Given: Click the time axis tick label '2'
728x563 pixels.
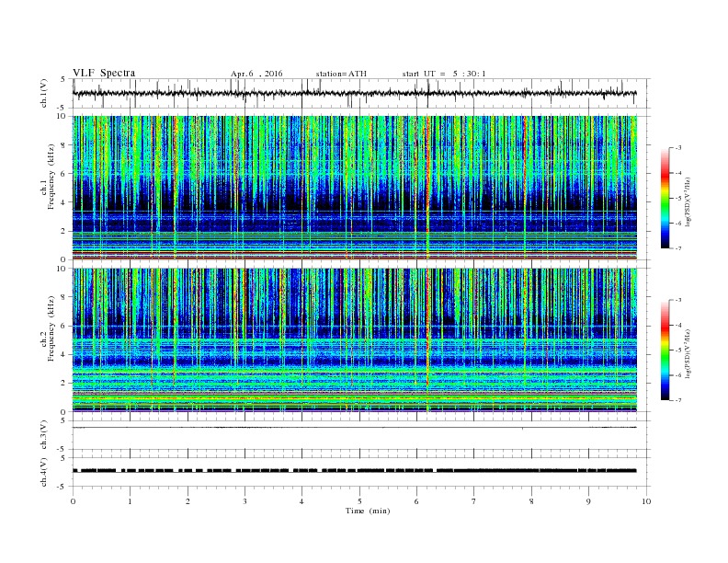Looking at the screenshot, I should pos(188,501).
